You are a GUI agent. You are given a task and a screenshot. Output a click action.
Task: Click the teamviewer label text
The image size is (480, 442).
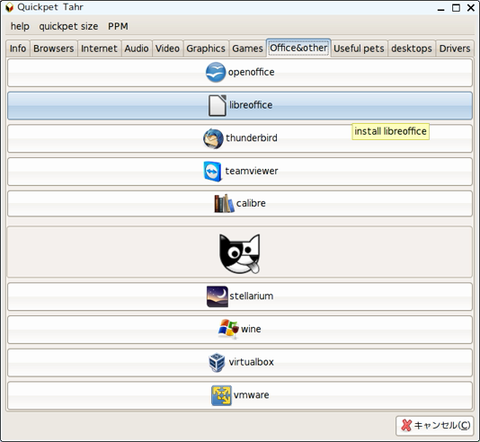click(252, 171)
